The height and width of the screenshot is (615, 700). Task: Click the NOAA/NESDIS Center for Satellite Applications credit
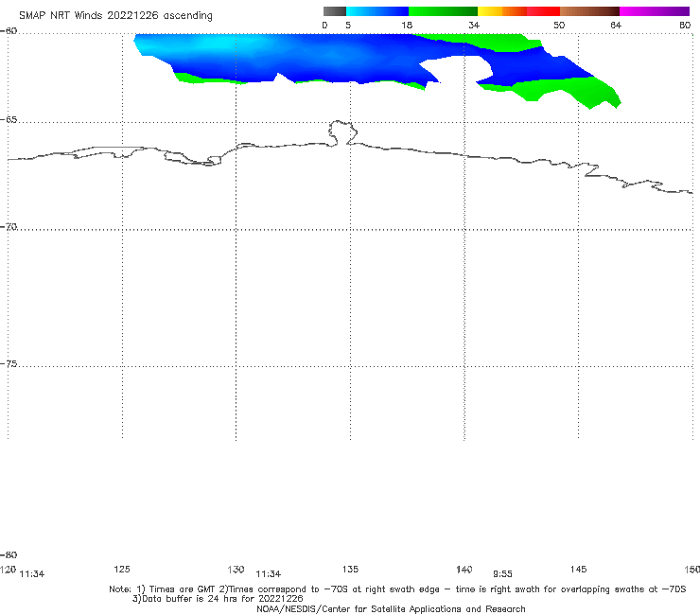(391, 608)
